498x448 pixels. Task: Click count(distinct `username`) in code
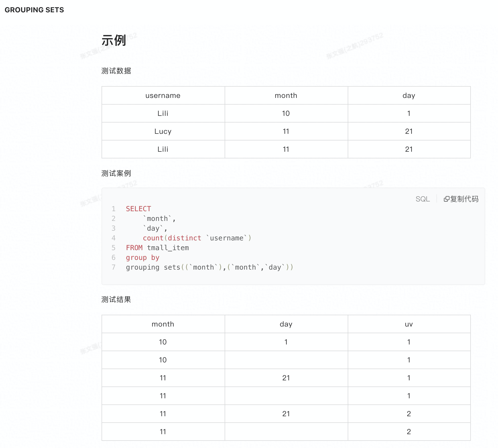(197, 238)
